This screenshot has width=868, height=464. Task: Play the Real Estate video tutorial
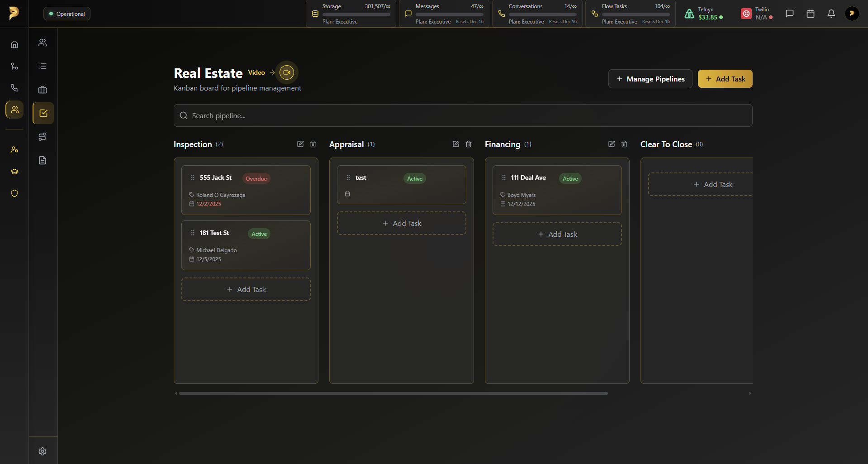tap(287, 72)
